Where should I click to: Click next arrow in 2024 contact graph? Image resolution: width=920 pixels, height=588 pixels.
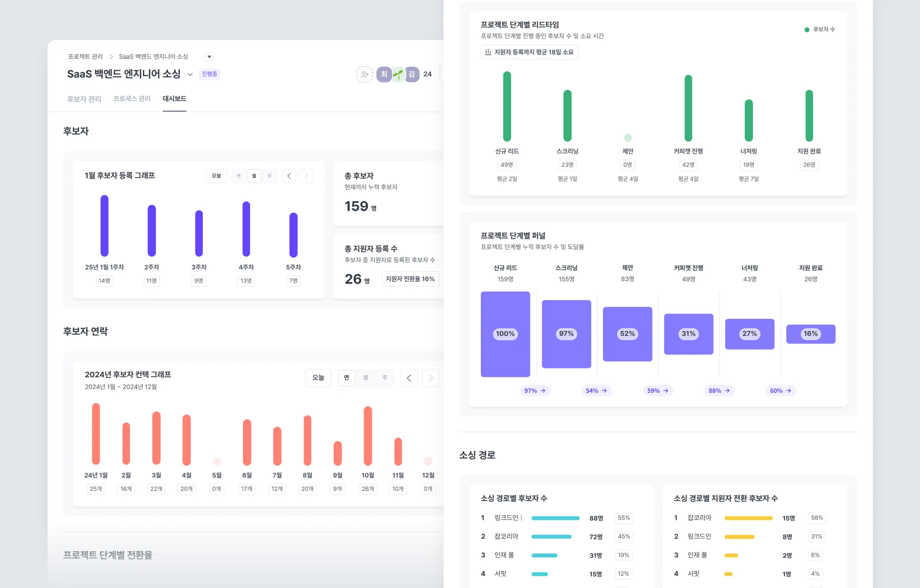[430, 378]
